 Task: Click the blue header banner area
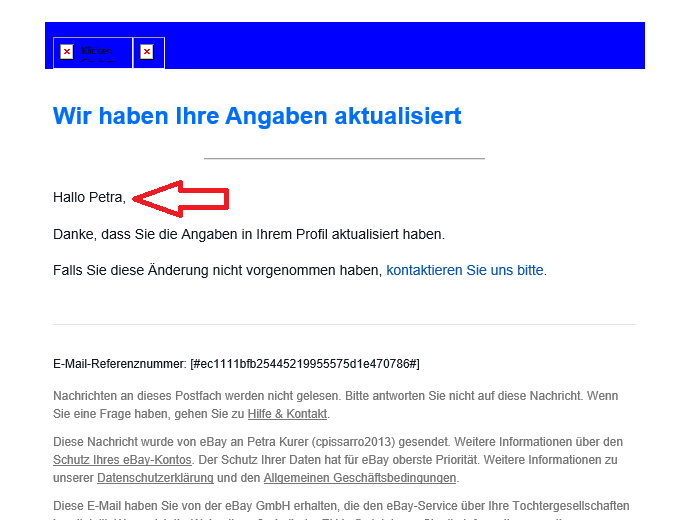click(400, 45)
